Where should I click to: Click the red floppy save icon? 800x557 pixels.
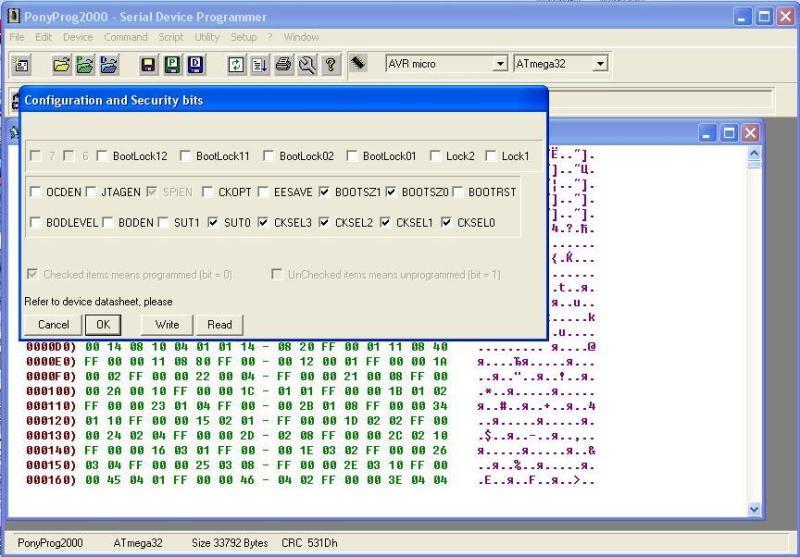pyautogui.click(x=148, y=64)
